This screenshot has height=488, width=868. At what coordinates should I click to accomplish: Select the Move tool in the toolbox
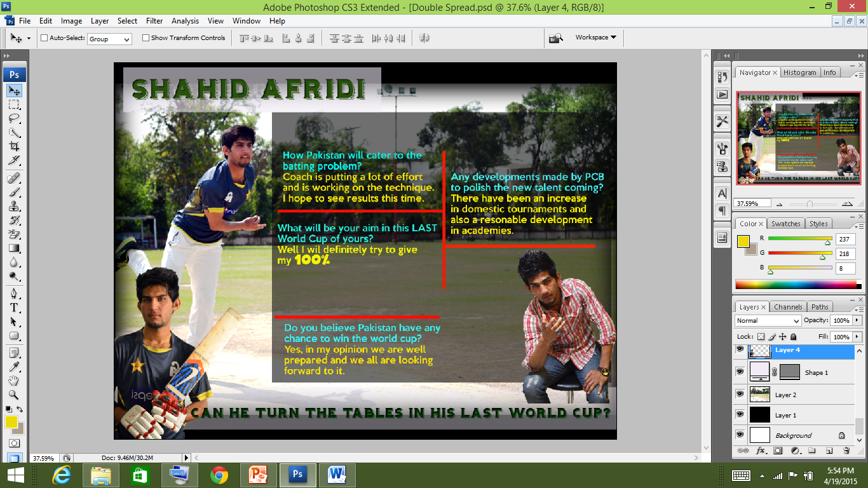tap(14, 91)
